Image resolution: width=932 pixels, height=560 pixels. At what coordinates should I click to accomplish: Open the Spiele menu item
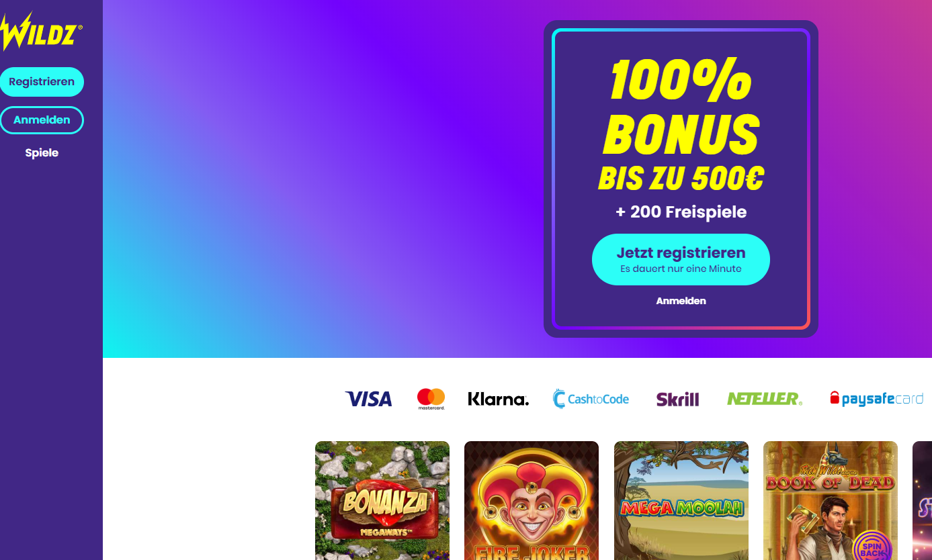42,153
